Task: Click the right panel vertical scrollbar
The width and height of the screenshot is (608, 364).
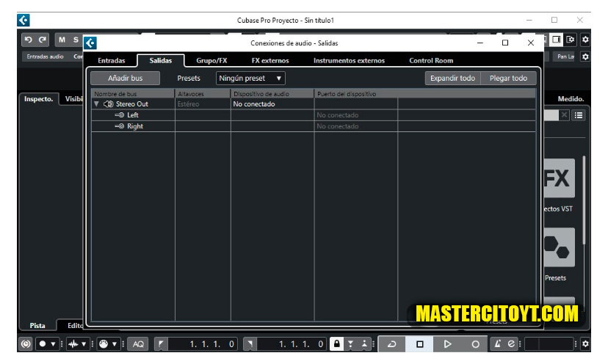Action: 583,200
